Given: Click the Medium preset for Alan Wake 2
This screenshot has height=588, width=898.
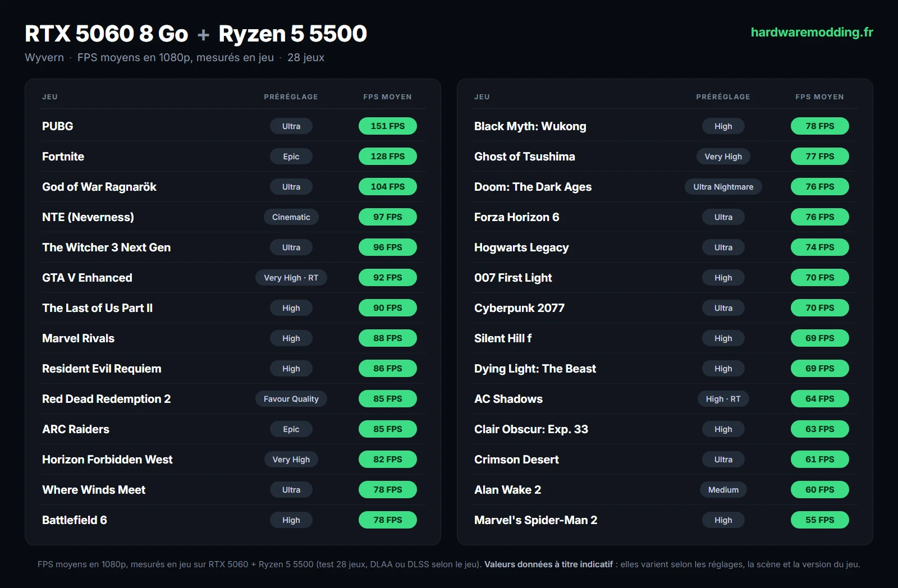Looking at the screenshot, I should [723, 490].
